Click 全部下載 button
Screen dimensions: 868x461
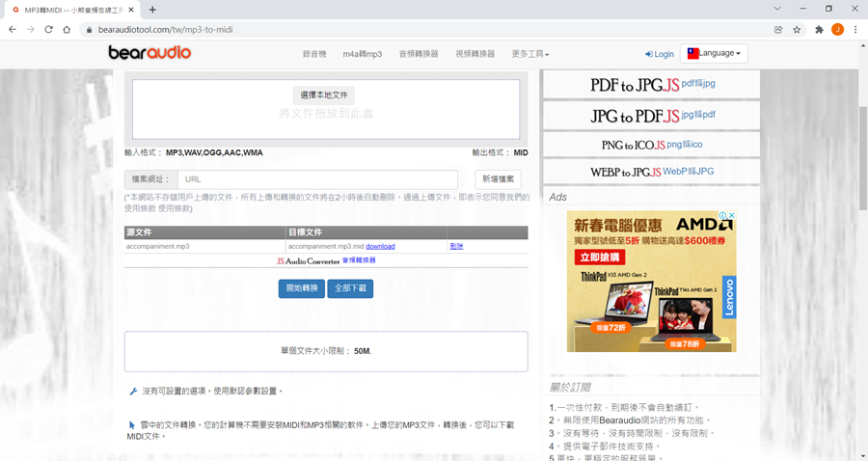pos(350,288)
